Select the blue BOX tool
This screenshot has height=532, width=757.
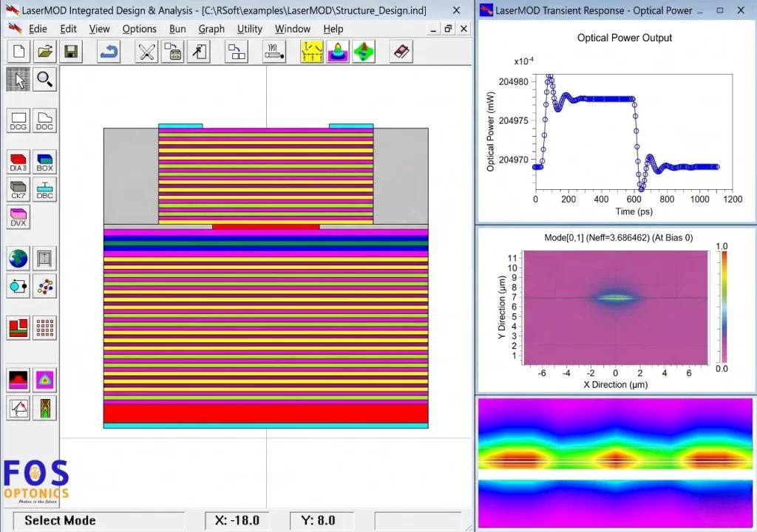44,162
